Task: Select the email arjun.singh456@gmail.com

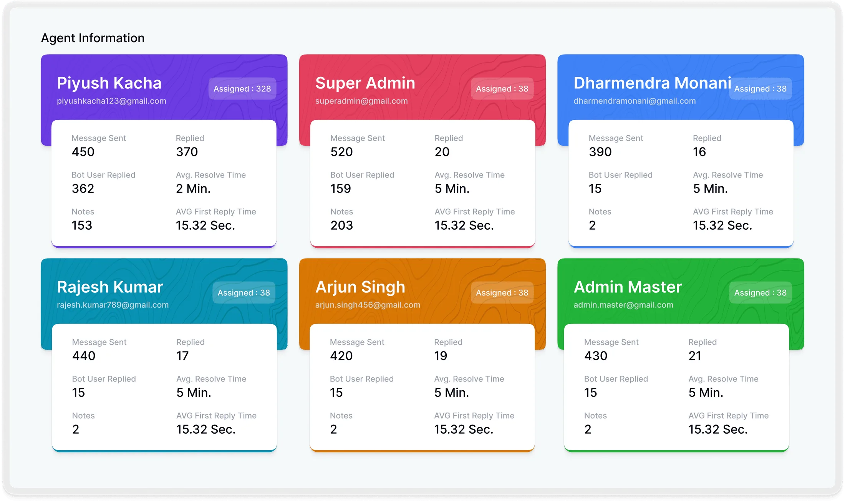Action: pos(368,305)
